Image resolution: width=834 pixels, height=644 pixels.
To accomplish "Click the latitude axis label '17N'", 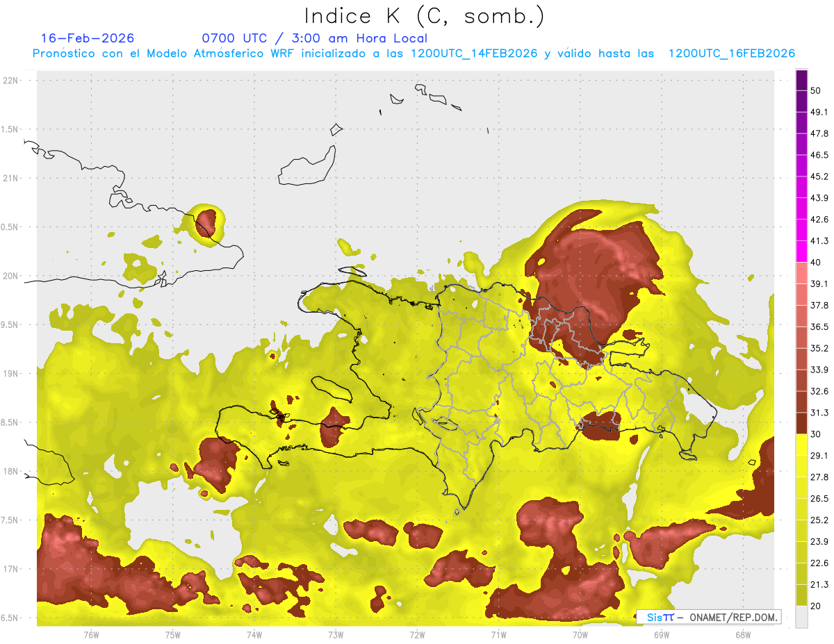I will coord(11,570).
